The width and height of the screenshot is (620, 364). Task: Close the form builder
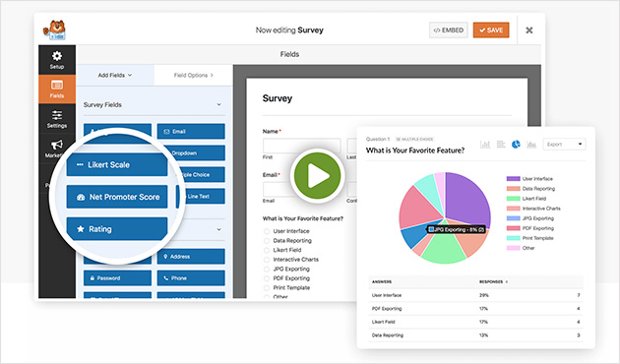click(529, 30)
